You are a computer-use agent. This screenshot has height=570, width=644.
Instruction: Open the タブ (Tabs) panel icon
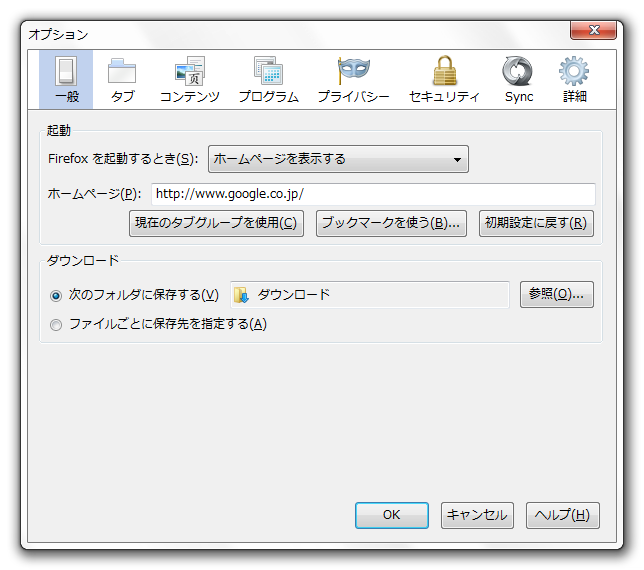coord(122,79)
